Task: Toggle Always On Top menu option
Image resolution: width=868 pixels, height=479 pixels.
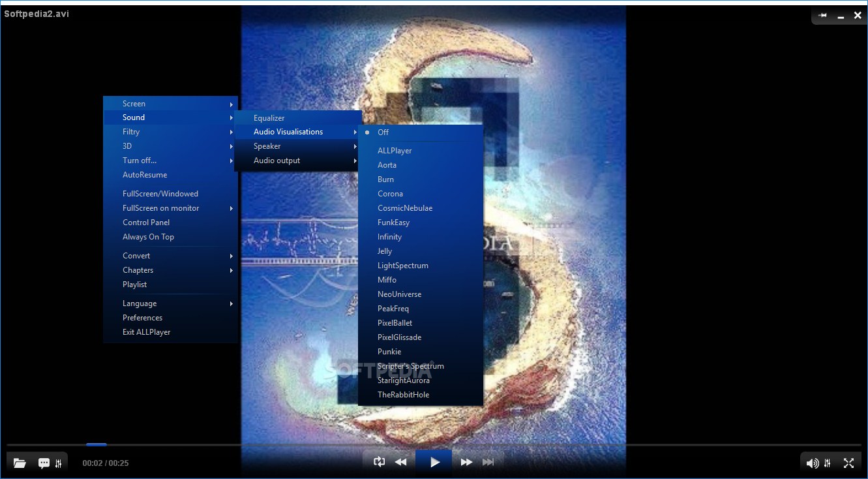Action: pyautogui.click(x=148, y=237)
